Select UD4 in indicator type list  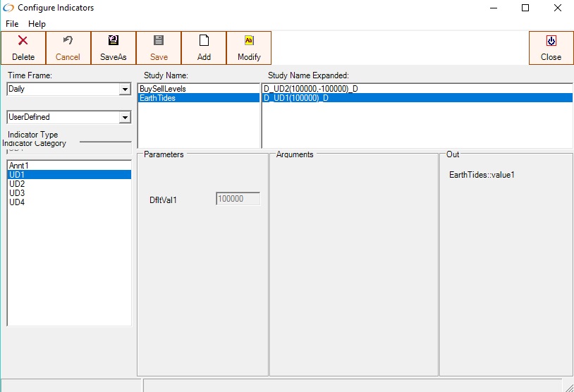tap(17, 202)
